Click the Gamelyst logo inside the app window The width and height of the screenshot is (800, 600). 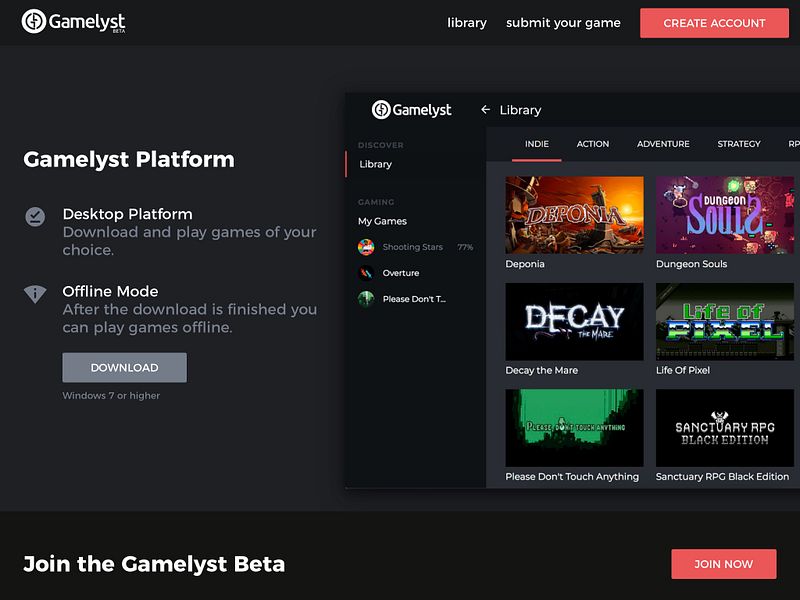click(413, 110)
